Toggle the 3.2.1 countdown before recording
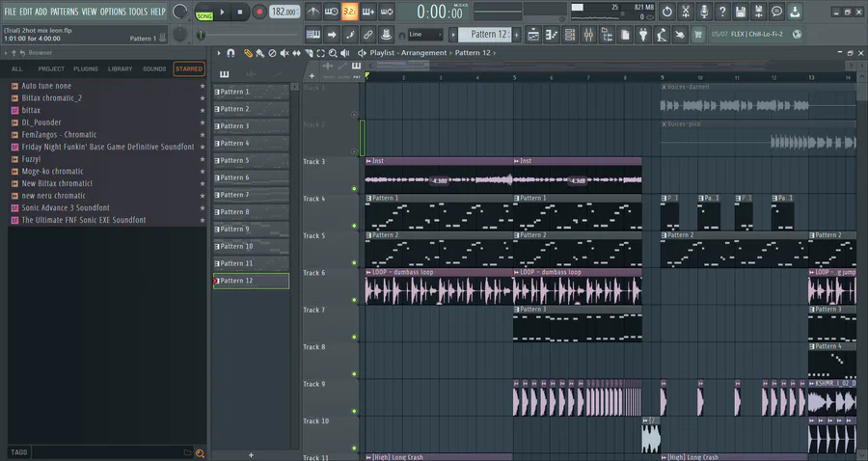 click(349, 12)
